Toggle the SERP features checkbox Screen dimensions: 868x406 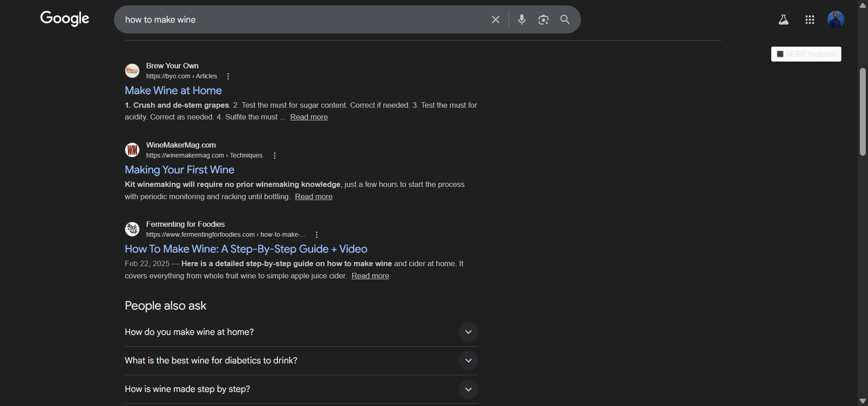coord(780,54)
